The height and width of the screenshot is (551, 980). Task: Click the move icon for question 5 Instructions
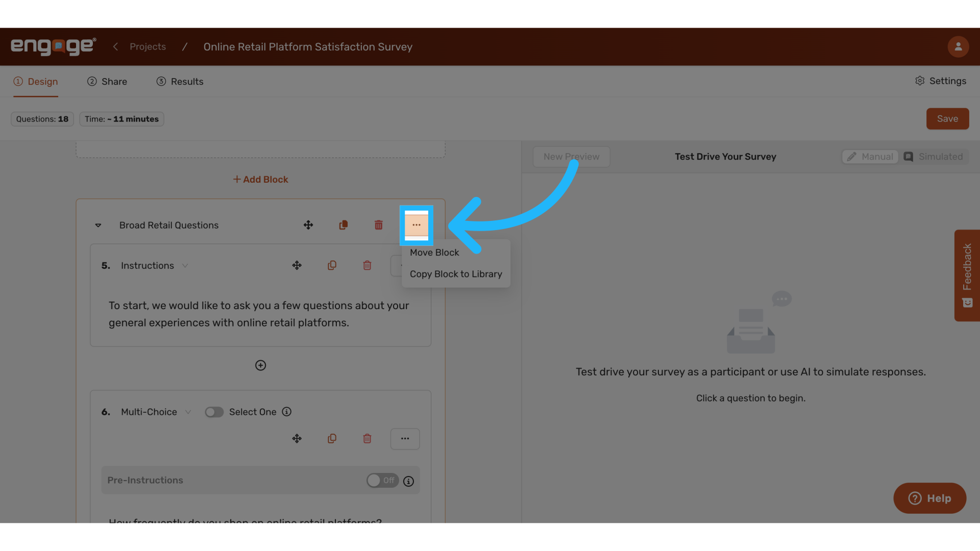click(297, 265)
